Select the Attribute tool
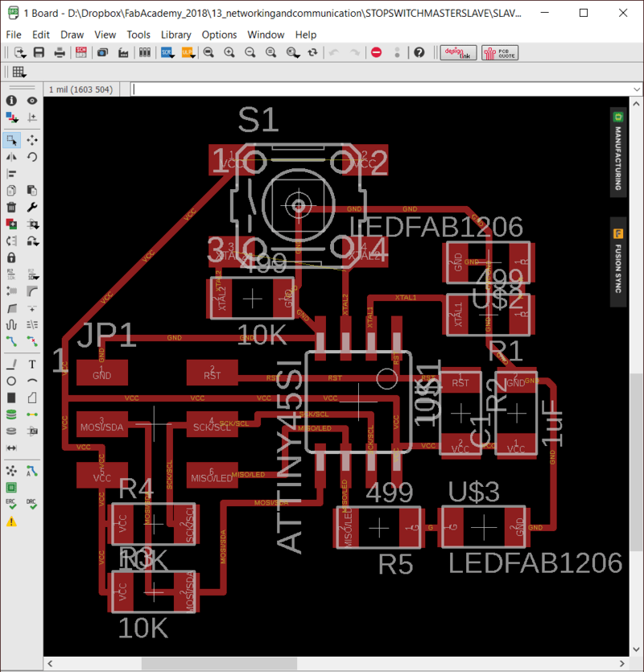The image size is (644, 672). pyautogui.click(x=32, y=431)
